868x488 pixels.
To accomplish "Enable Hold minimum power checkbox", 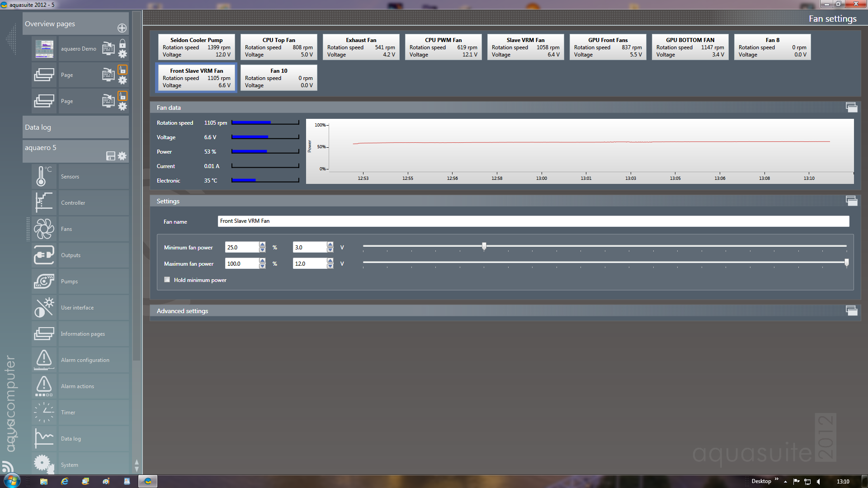I will click(x=167, y=280).
